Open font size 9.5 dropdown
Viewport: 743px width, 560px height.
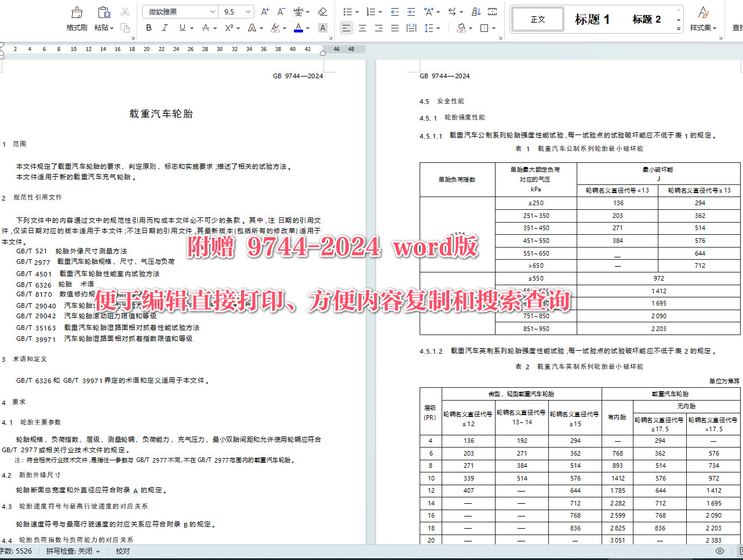point(249,12)
